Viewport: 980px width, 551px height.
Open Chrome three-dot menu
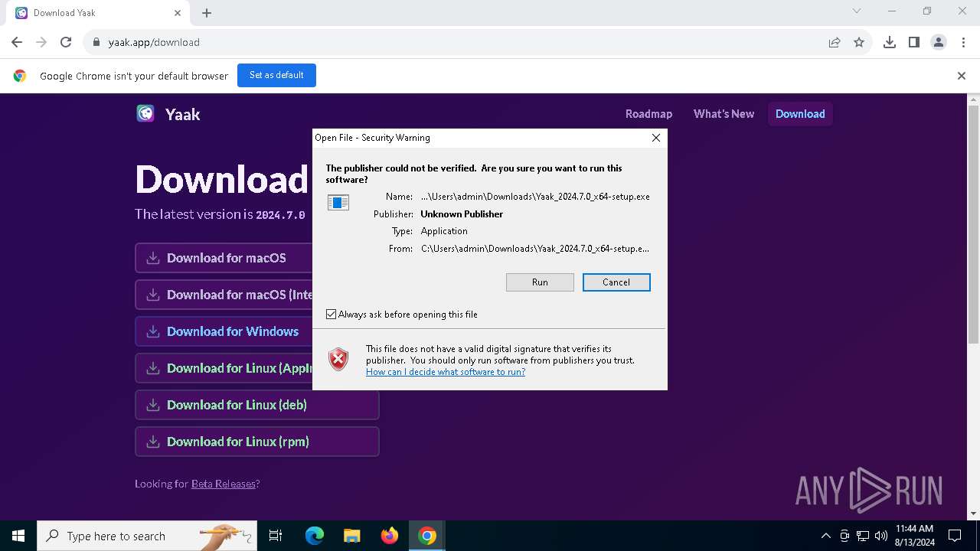point(962,42)
